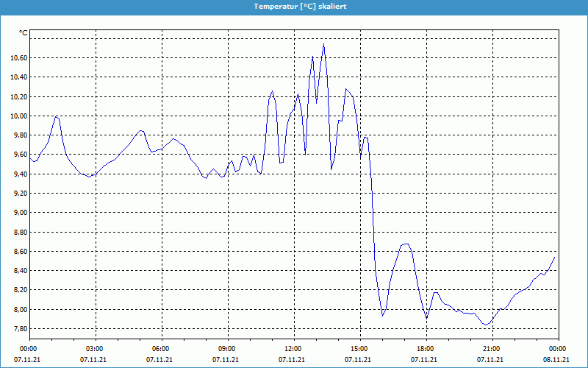Click the 10,60 y-axis label
This screenshot has width=588, height=368.
19,58
